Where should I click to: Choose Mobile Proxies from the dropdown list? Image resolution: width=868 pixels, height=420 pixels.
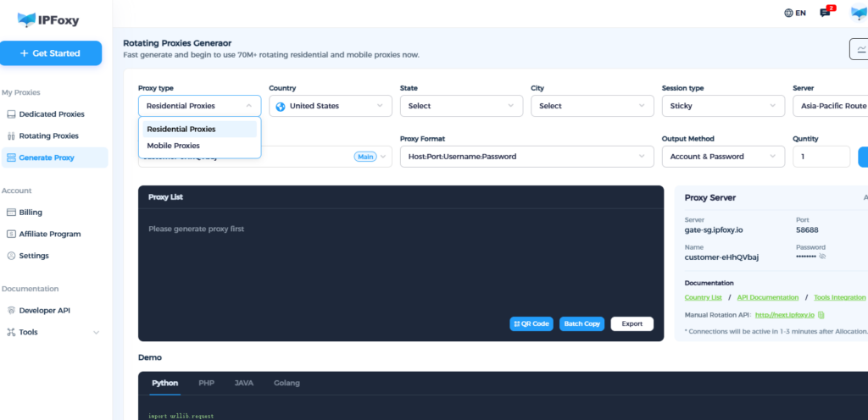coord(173,146)
